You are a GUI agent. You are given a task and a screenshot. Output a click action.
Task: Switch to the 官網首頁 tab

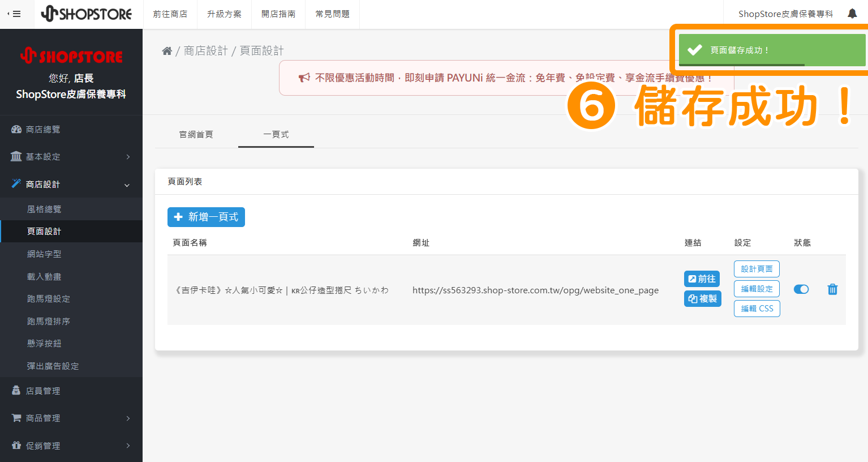pyautogui.click(x=196, y=134)
